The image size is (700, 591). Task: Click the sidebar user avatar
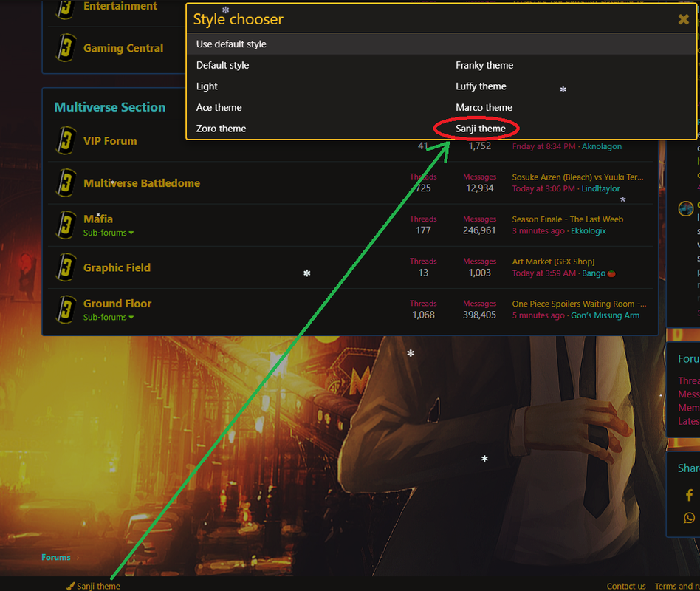point(686,208)
